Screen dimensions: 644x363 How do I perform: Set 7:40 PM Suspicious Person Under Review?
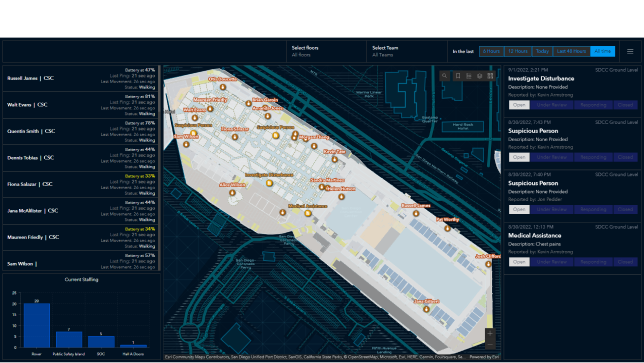click(x=552, y=209)
